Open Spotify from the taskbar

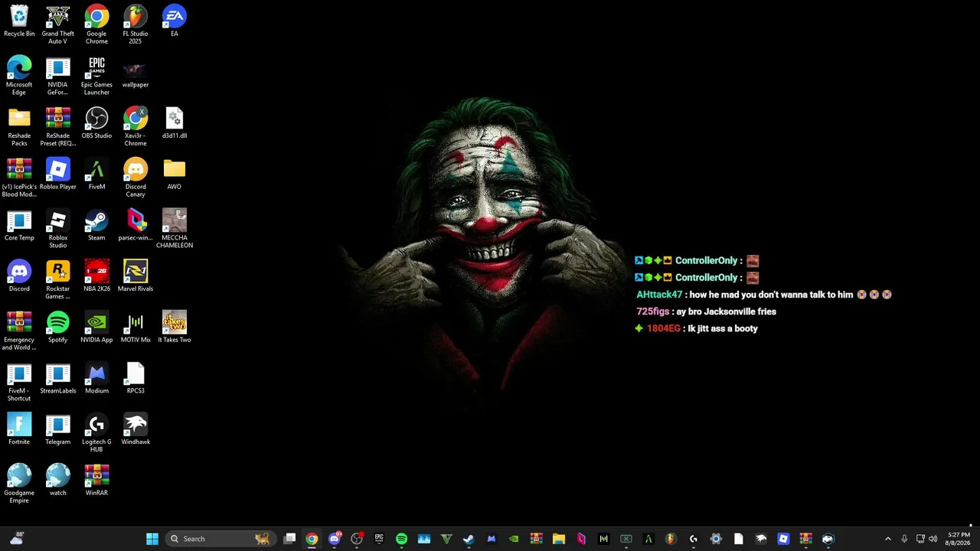coord(401,539)
